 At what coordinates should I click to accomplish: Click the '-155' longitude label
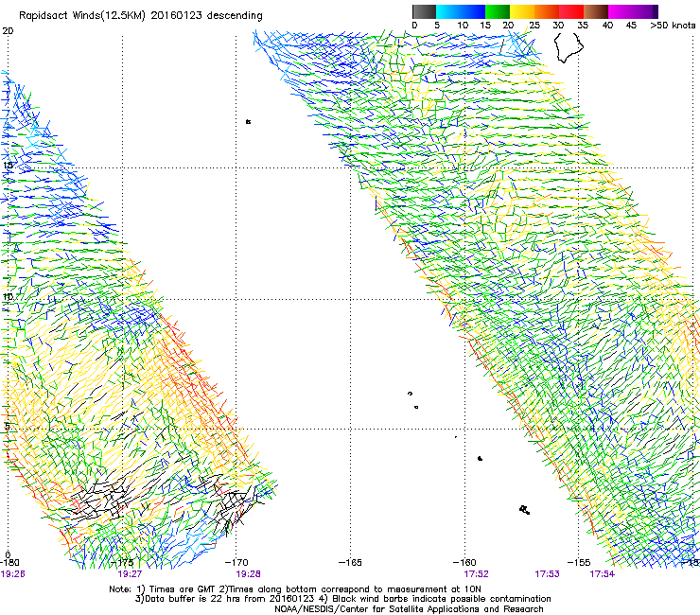579,563
